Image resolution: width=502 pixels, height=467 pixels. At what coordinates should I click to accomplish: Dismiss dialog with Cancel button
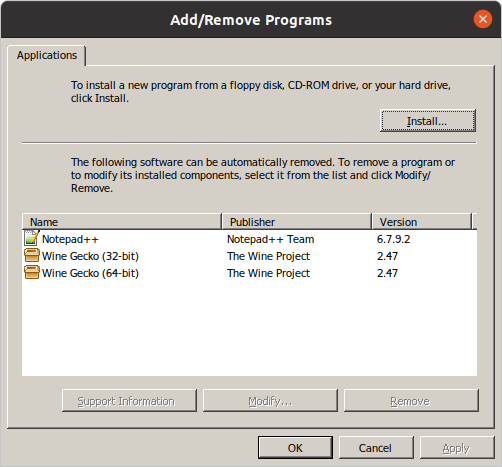pyautogui.click(x=376, y=448)
